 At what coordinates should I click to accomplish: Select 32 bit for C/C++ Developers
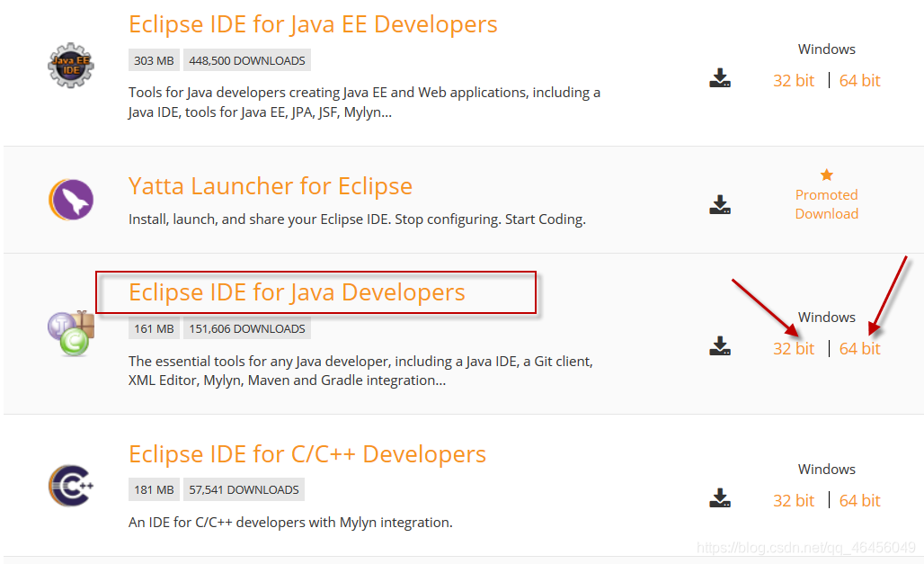(x=793, y=501)
